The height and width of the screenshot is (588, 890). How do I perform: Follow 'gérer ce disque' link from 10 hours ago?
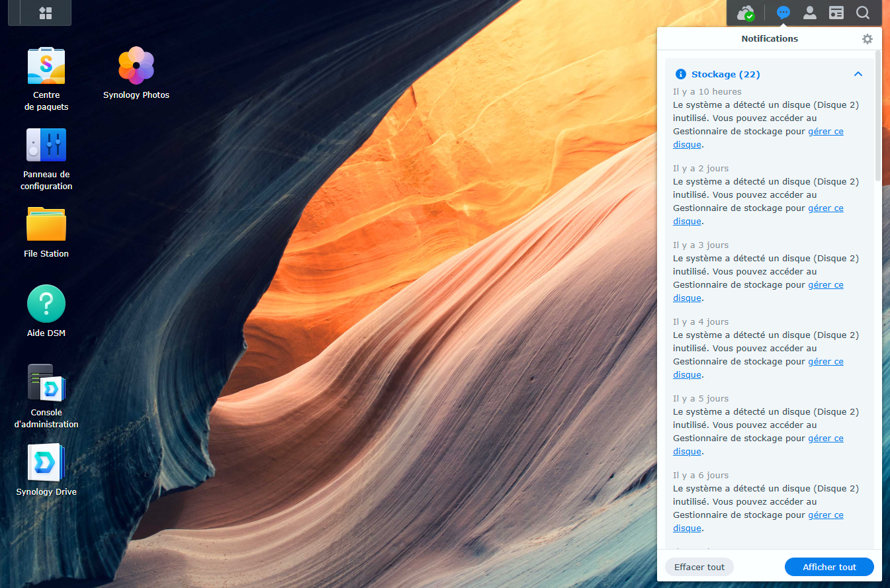tap(825, 132)
